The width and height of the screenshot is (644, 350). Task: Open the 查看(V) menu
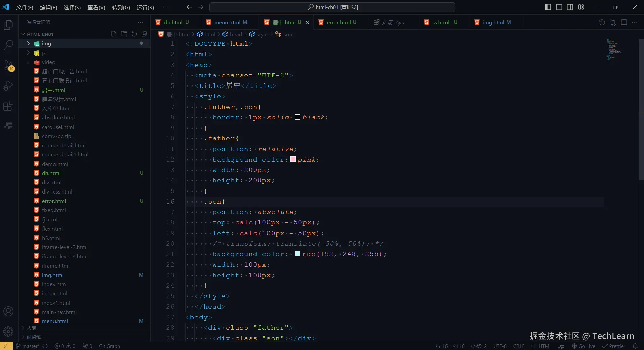point(96,7)
